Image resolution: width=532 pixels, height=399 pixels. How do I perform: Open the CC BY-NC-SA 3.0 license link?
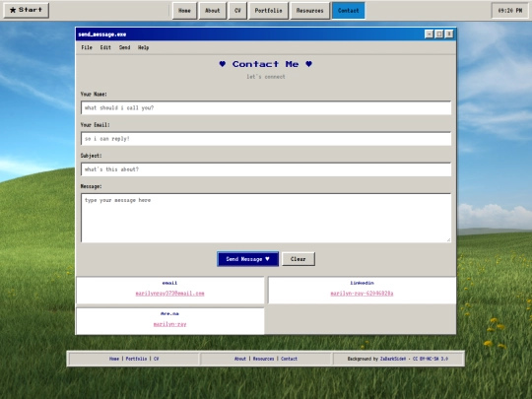tap(431, 359)
